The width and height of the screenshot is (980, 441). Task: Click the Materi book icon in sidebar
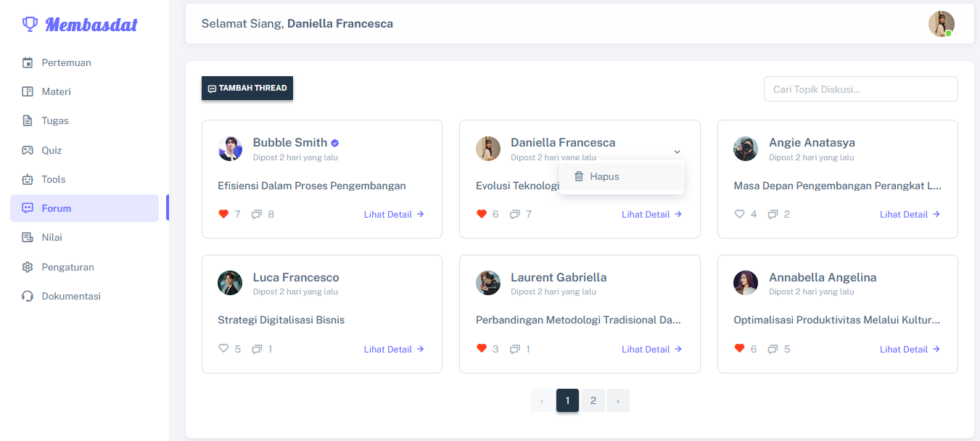(28, 91)
